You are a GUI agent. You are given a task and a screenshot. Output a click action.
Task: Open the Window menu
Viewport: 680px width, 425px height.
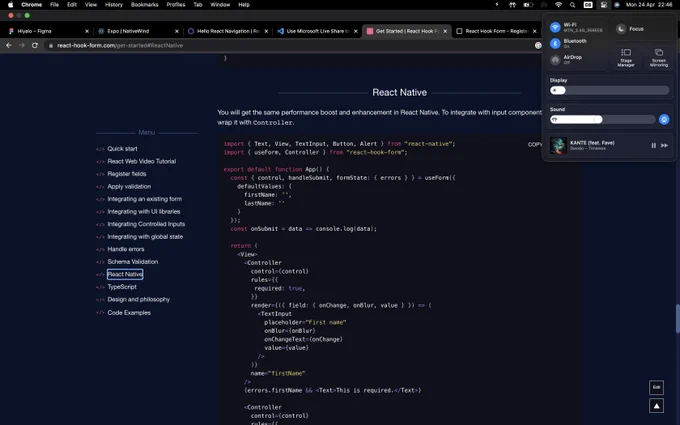(220, 5)
